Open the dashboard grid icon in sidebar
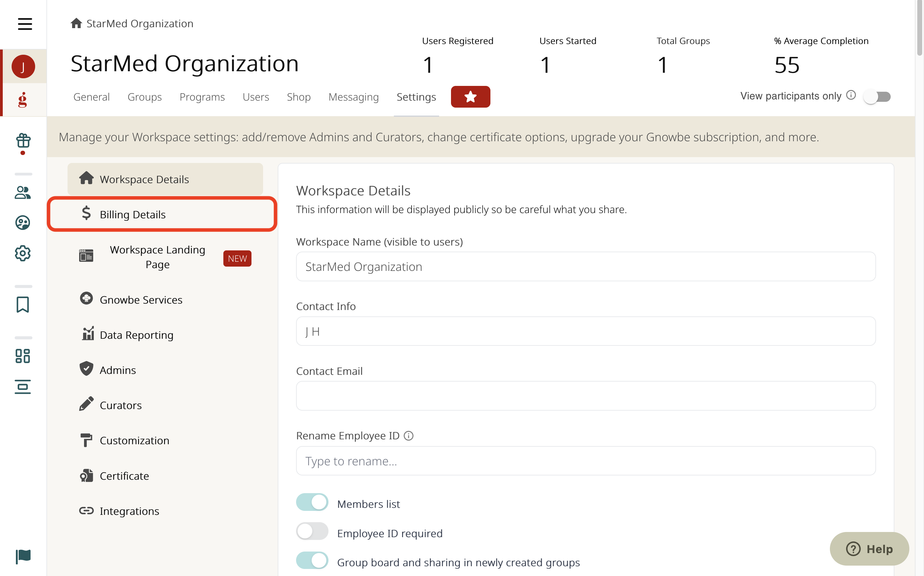This screenshot has height=576, width=924. [23, 356]
